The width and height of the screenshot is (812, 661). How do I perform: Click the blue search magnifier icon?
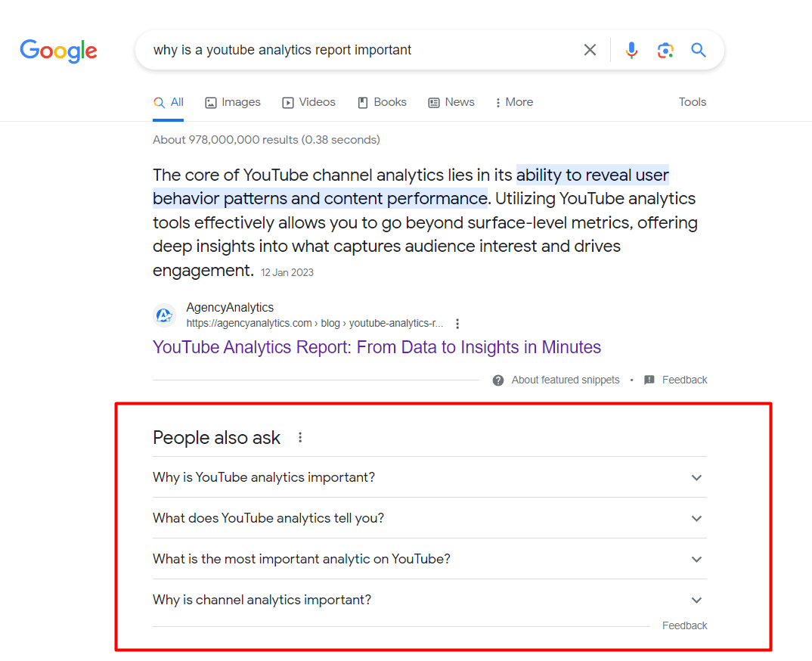point(698,49)
